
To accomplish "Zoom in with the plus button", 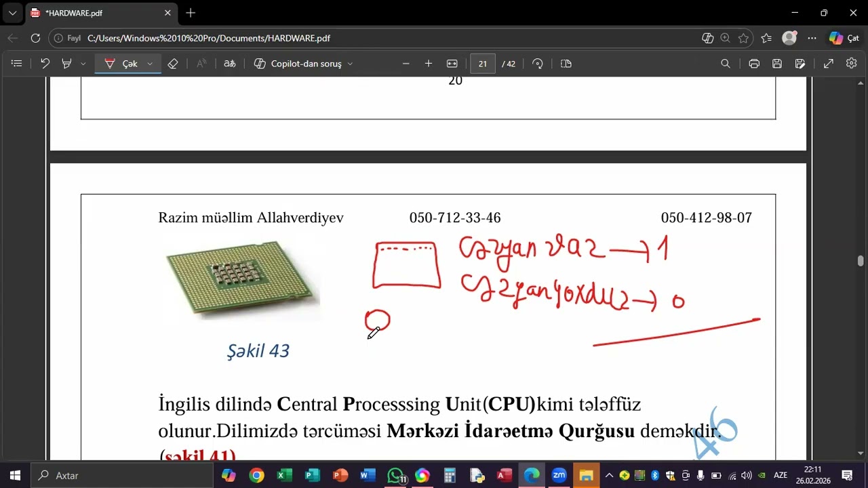I will click(x=429, y=64).
